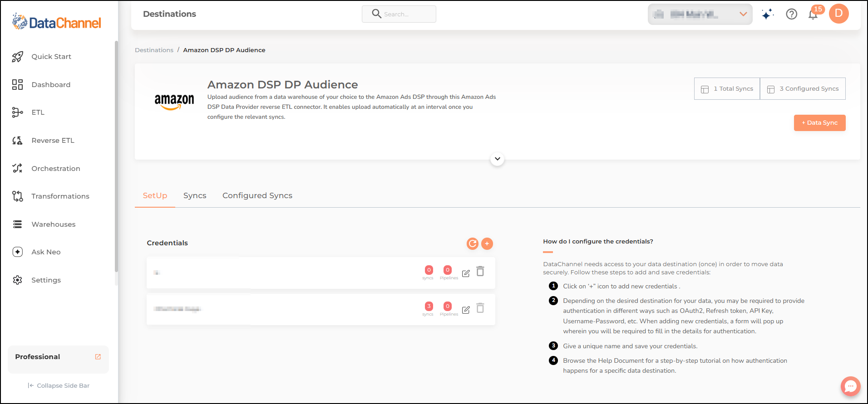868x404 pixels.
Task: Click the 3 Configured Syncs box
Action: pyautogui.click(x=803, y=89)
